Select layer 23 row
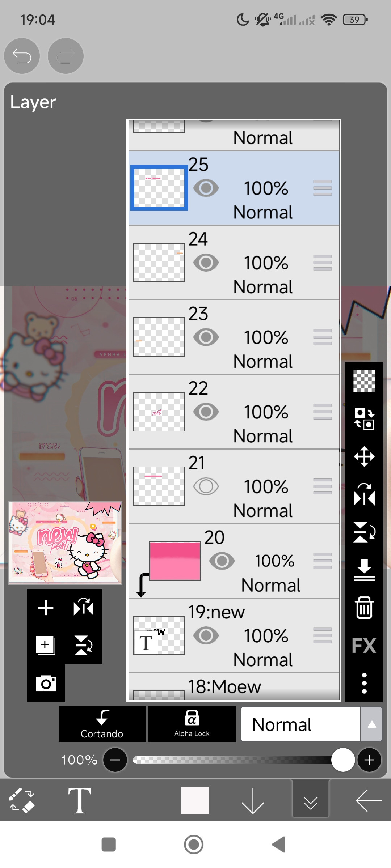The image size is (391, 868). (253, 337)
